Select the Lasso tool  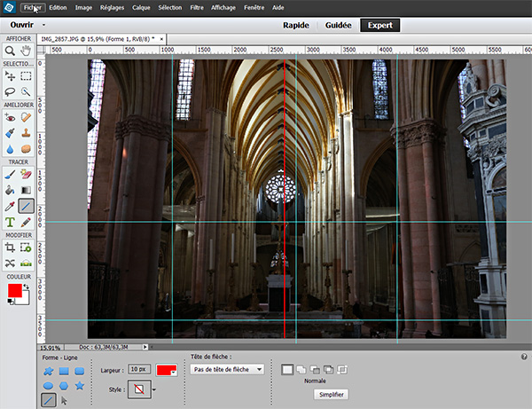[10, 91]
